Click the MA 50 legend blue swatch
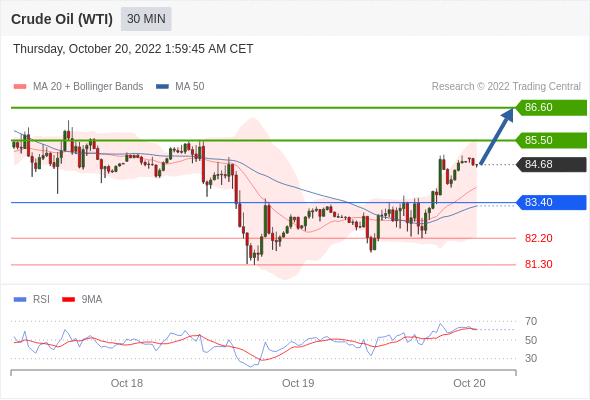590x400 pixels. [162, 87]
